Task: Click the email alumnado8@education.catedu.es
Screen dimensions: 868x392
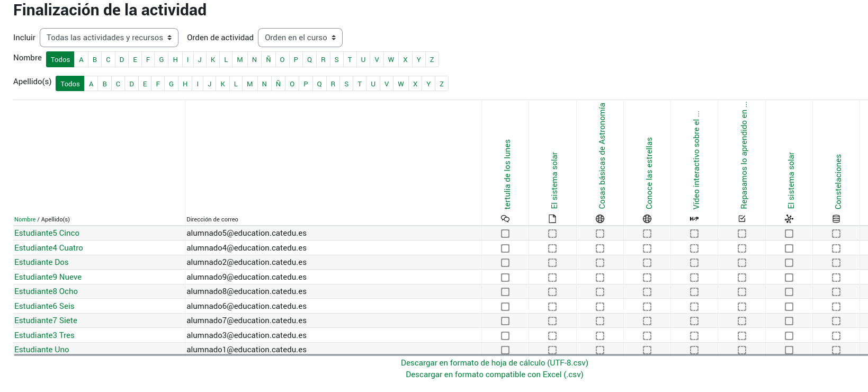Action: click(x=246, y=291)
